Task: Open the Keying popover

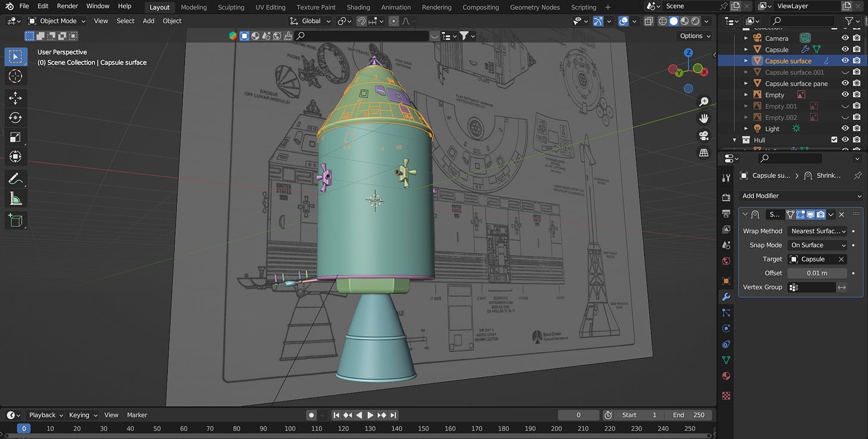Action: point(82,415)
